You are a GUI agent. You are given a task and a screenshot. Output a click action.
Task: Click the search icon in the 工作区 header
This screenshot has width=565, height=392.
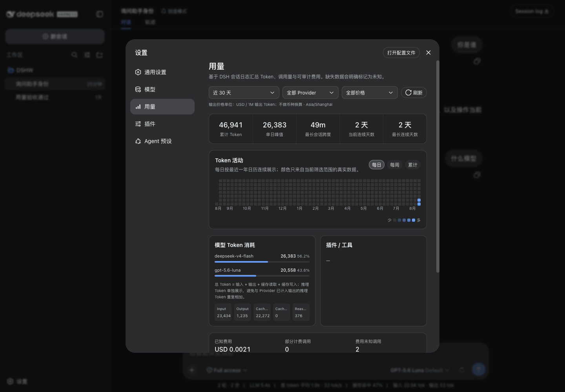click(75, 55)
